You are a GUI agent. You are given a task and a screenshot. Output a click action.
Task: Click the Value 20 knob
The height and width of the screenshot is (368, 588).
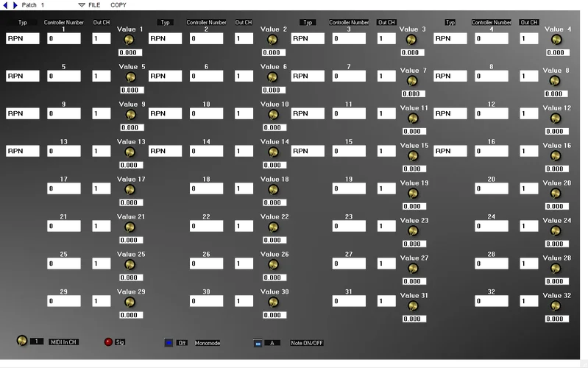point(556,193)
